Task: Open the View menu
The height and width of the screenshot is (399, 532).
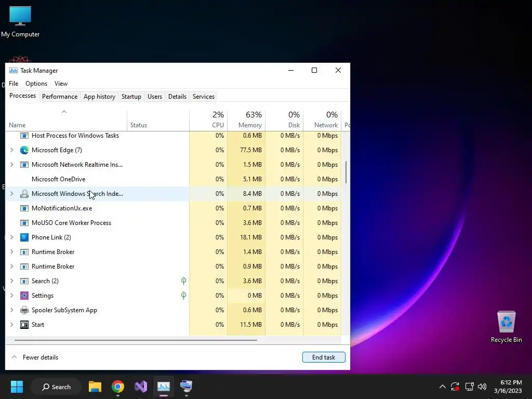Action: click(x=61, y=84)
